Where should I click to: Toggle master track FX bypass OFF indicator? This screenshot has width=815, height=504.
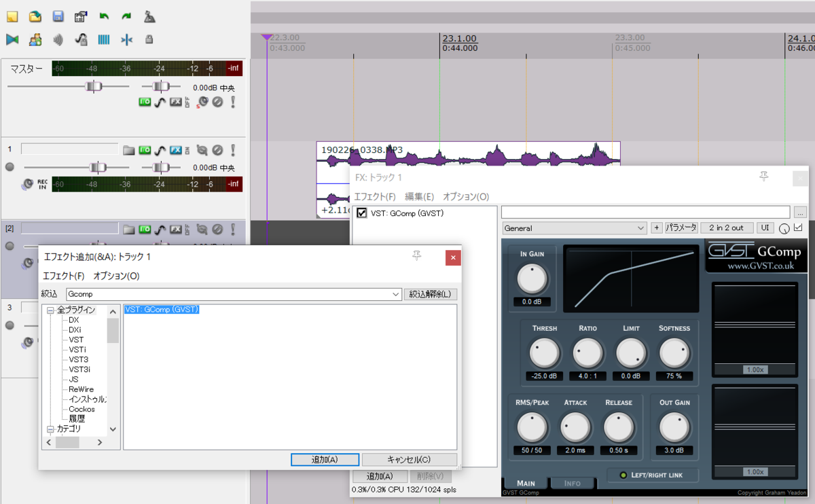(187, 102)
